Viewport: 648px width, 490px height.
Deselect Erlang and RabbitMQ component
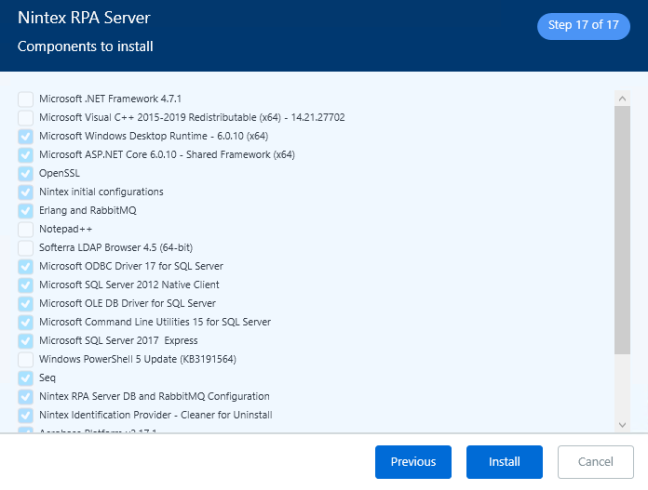coord(26,210)
